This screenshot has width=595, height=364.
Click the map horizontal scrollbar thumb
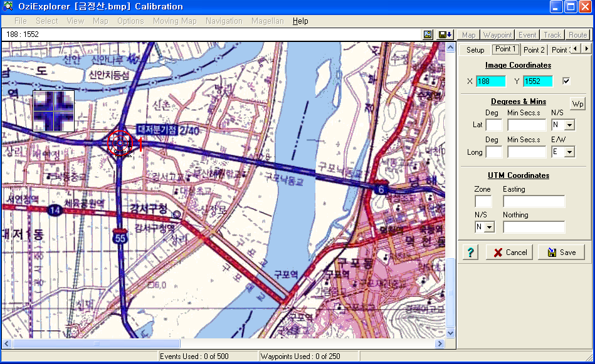click(97, 343)
